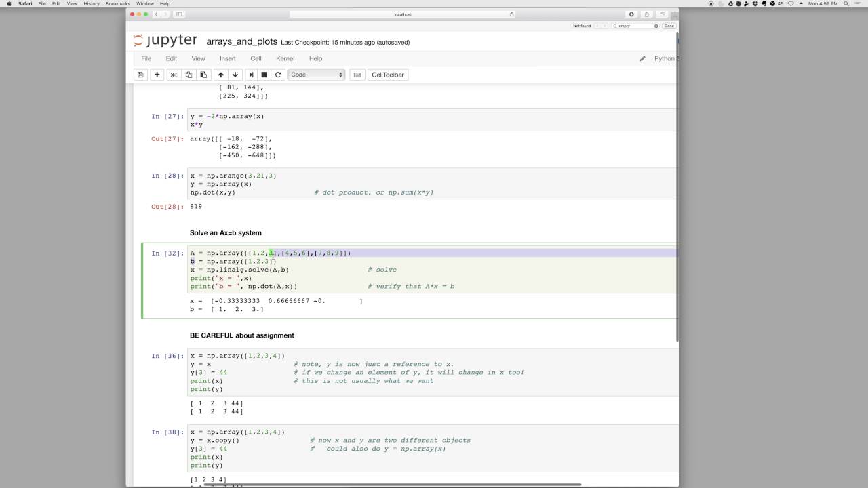The height and width of the screenshot is (488, 868).
Task: Click the 'BE CAREFUL about assignment' heading
Action: click(x=242, y=335)
